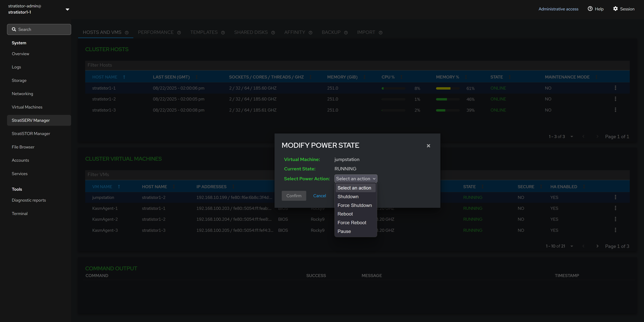Screen dimensions: 644x322
Task: Close the Modify Power State dialog
Action: (428, 146)
